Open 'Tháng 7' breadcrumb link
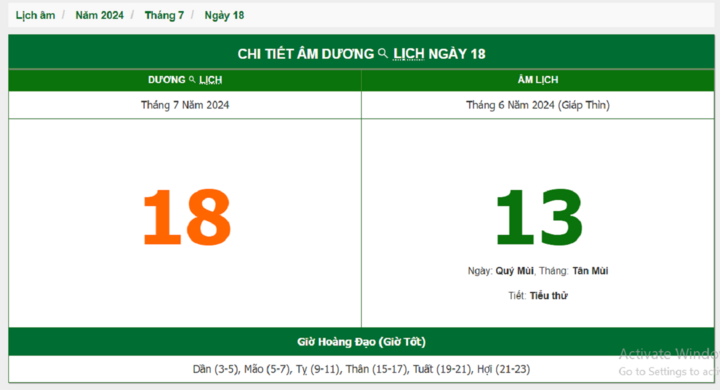The image size is (720, 390). coord(164,15)
